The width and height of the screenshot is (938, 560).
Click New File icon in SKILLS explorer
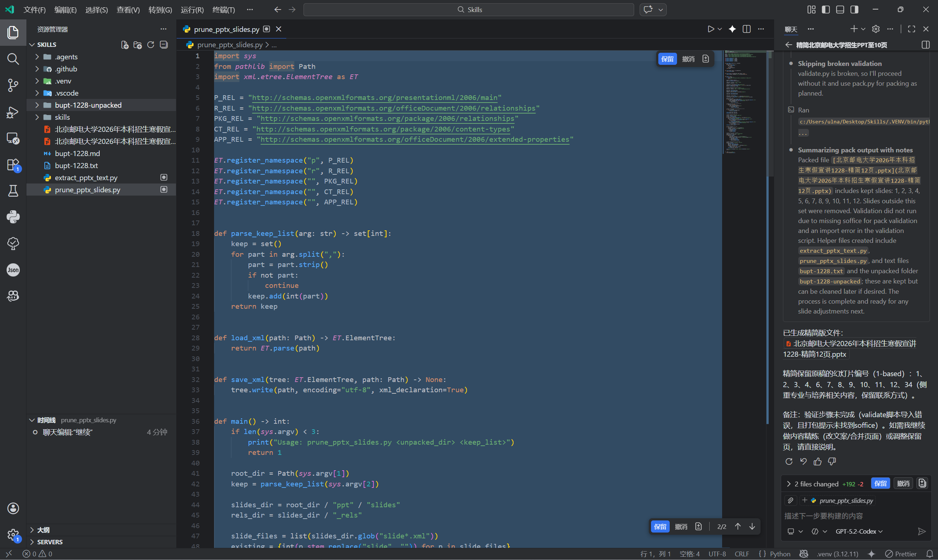point(125,45)
